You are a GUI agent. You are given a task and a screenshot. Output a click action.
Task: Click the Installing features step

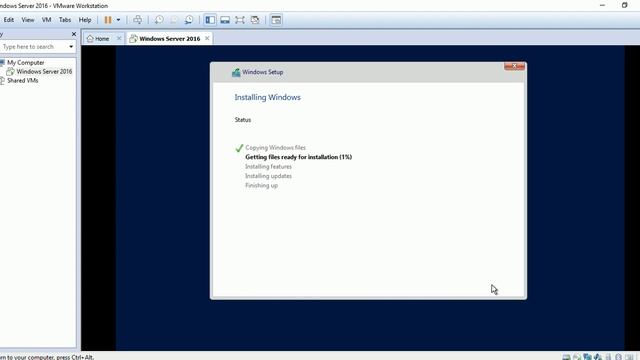(268, 167)
